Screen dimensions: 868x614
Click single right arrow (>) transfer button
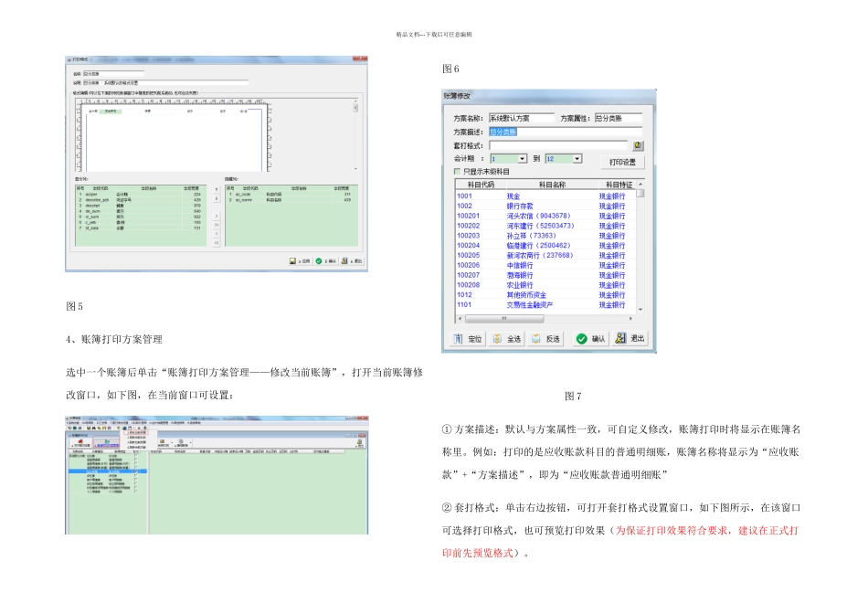[216, 217]
